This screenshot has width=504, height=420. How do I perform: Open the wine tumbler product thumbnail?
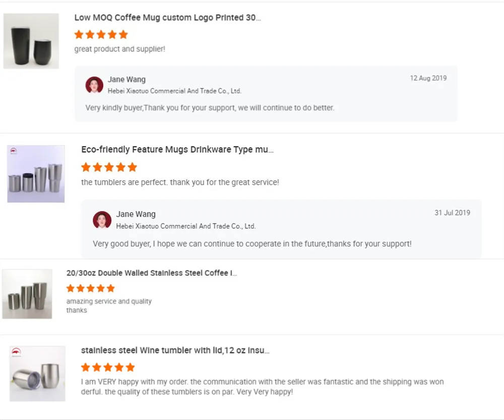[x=38, y=374]
